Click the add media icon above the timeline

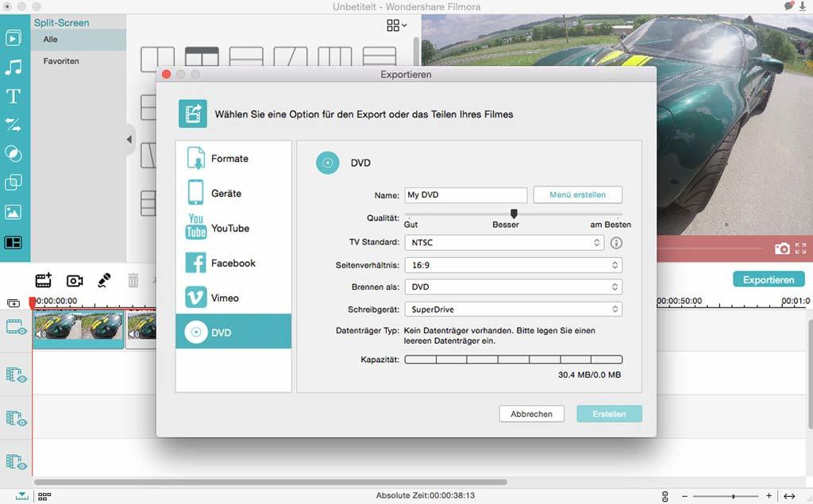coord(44,280)
